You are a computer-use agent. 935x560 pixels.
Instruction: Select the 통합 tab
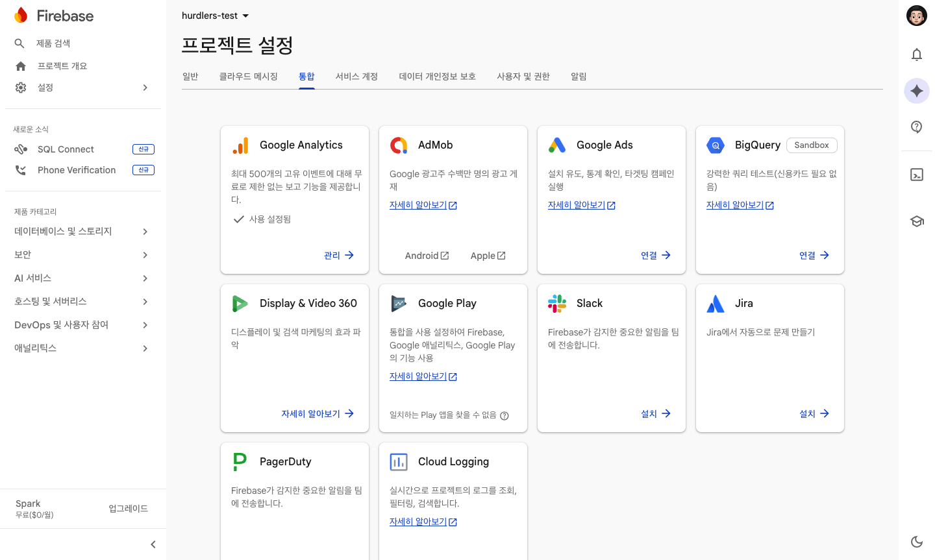point(306,77)
